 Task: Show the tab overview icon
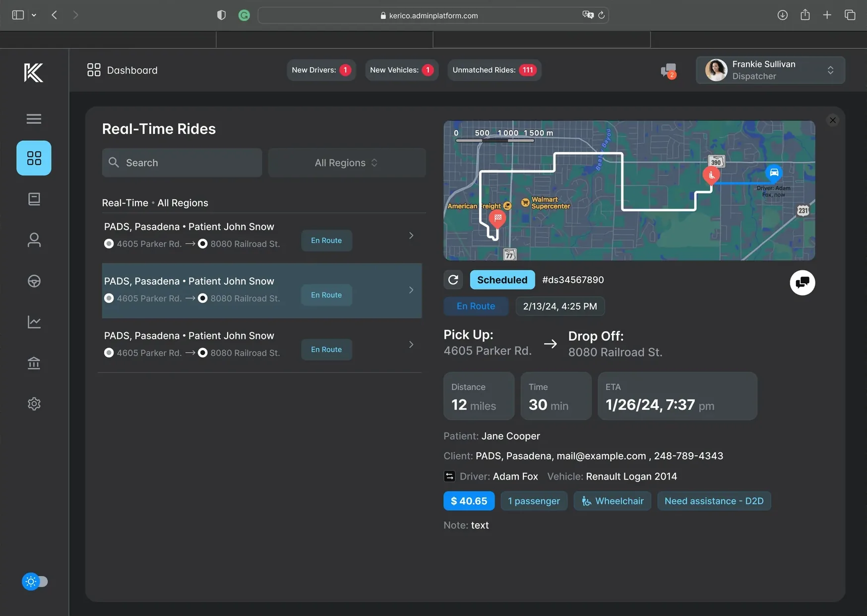point(850,15)
